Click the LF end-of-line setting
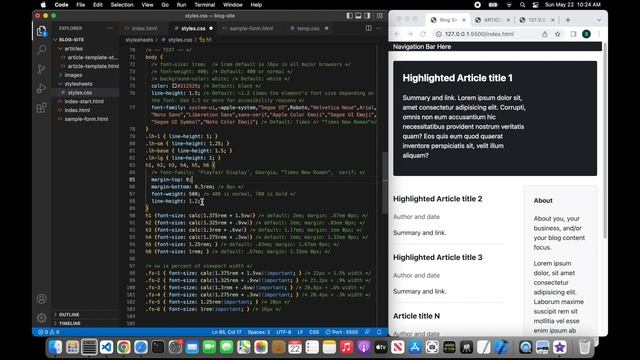This screenshot has width=640, height=360. [300, 332]
